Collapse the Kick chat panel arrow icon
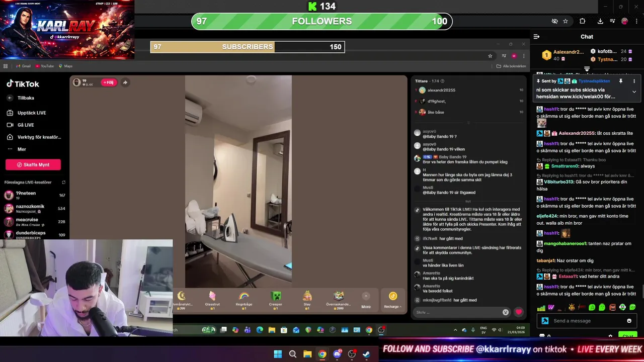Viewport: 644px width, 362px height. (536, 37)
